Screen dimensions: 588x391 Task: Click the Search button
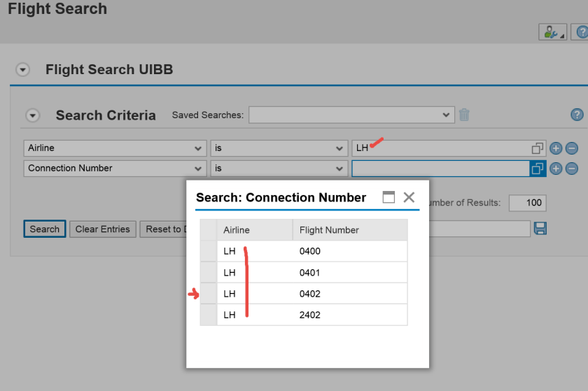[45, 229]
